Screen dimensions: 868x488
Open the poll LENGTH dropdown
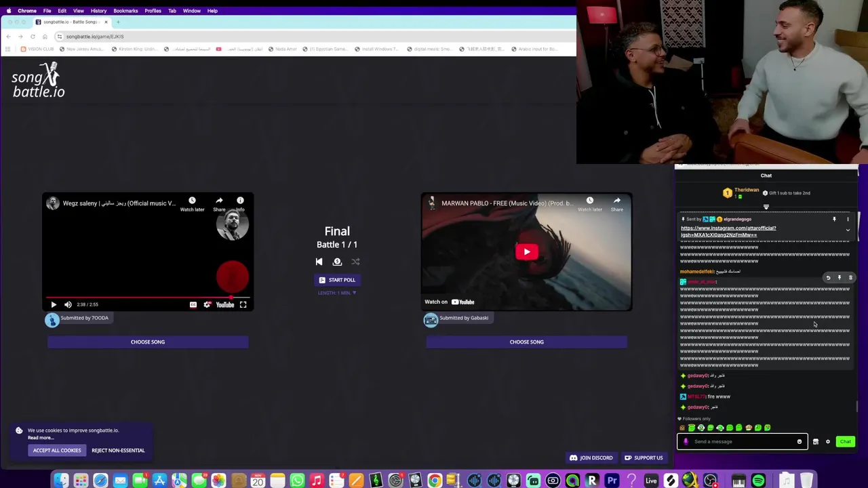pos(337,293)
